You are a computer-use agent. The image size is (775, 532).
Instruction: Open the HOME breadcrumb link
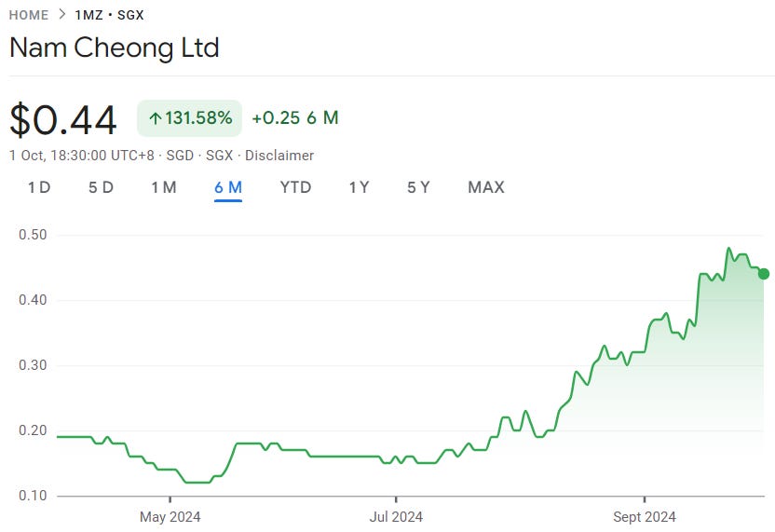29,15
